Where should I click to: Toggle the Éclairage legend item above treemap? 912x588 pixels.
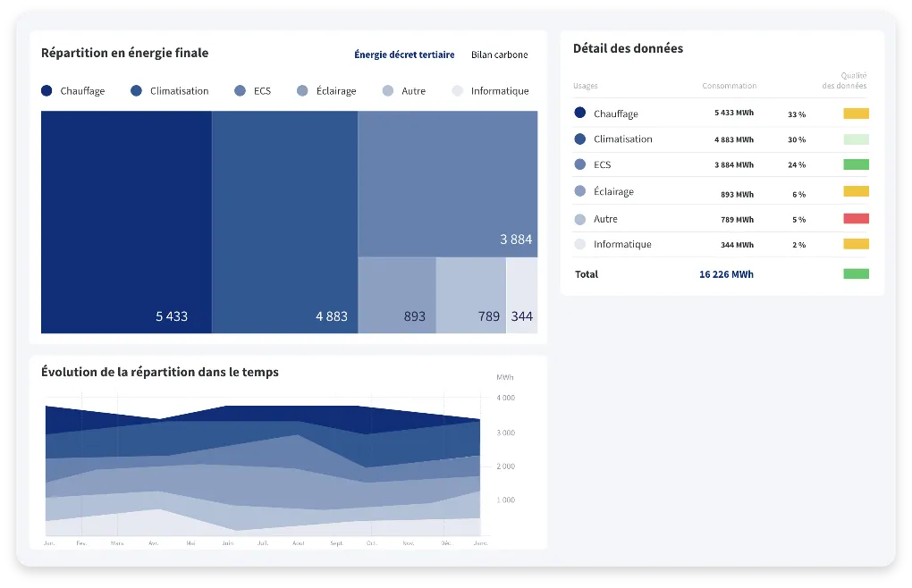(x=325, y=91)
